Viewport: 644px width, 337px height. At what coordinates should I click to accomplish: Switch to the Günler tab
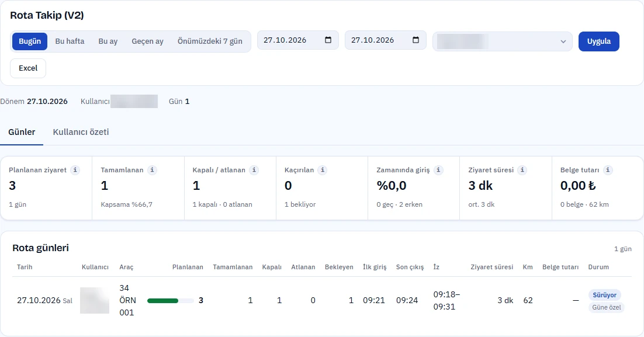tap(22, 132)
